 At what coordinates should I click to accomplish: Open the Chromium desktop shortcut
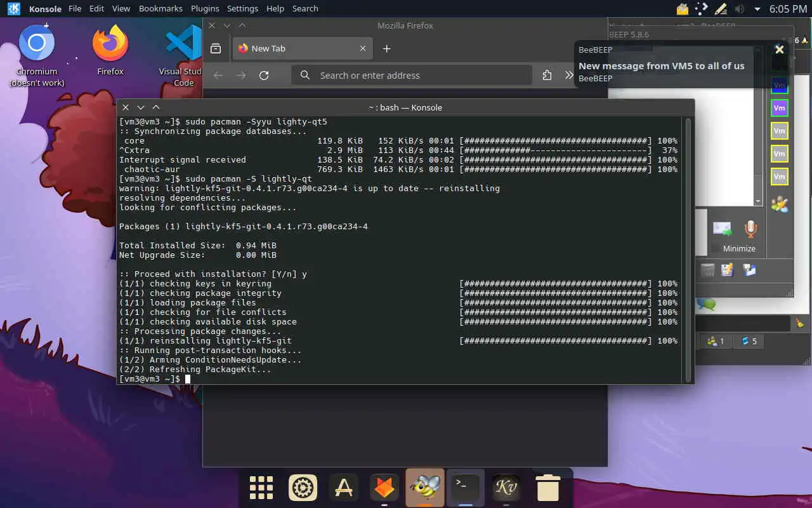tap(37, 55)
